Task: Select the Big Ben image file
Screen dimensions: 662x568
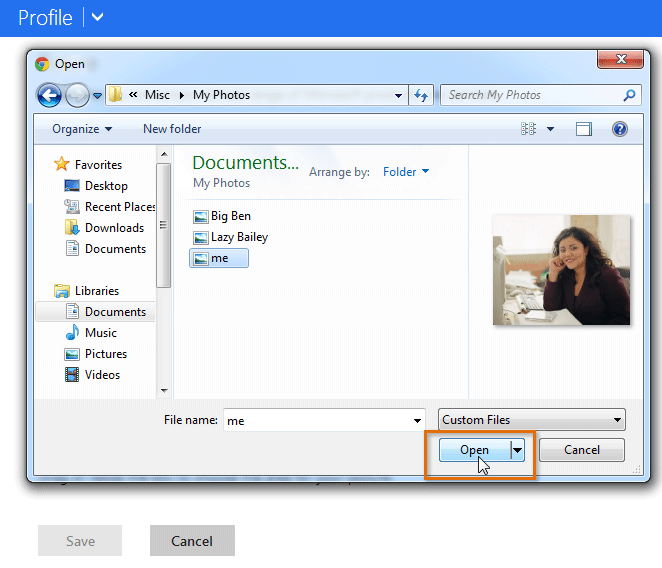Action: (222, 216)
